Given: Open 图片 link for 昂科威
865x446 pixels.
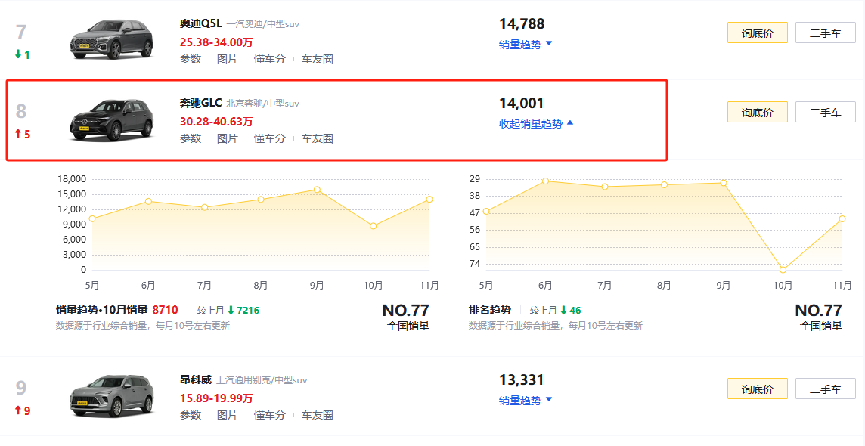Looking at the screenshot, I should tap(227, 415).
